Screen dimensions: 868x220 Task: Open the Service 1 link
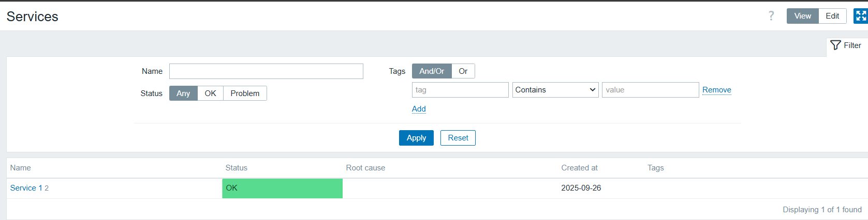coord(26,188)
